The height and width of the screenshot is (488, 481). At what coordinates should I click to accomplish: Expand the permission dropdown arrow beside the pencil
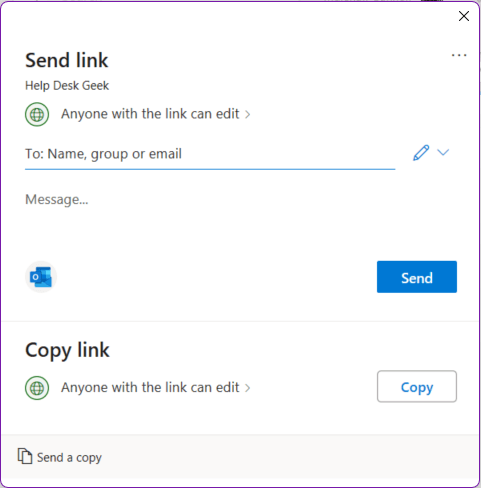[x=443, y=152]
